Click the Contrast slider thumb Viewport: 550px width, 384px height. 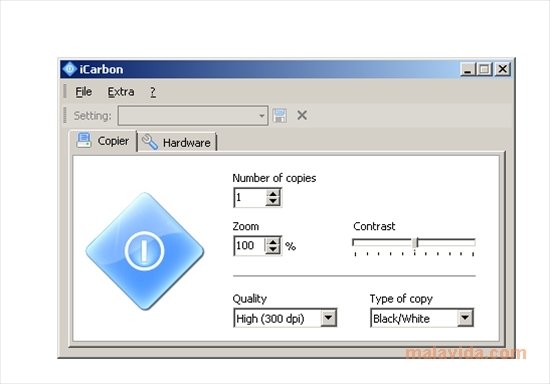[x=415, y=242]
